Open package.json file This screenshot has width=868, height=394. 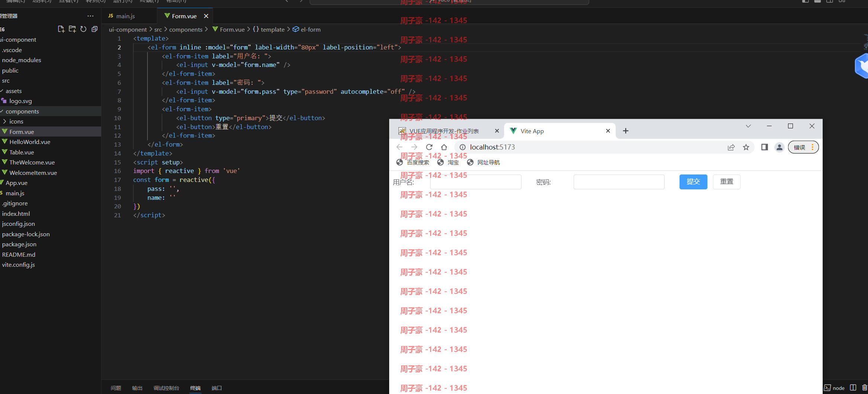point(19,244)
